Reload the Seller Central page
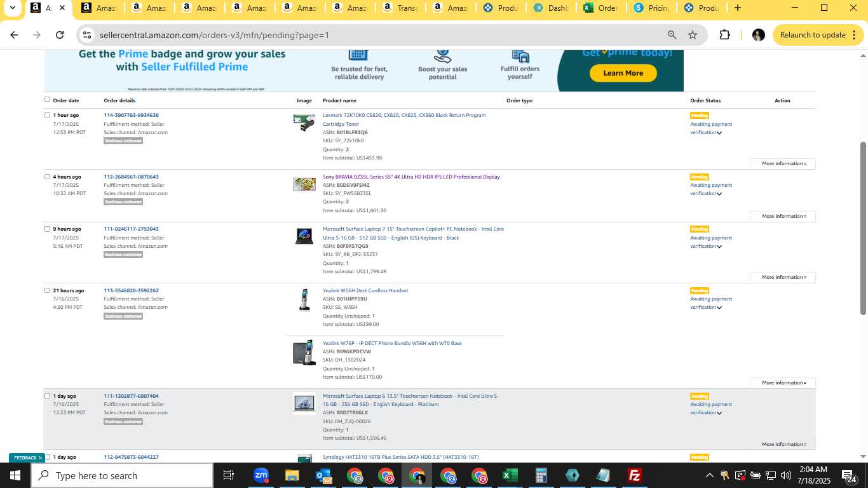 [60, 35]
